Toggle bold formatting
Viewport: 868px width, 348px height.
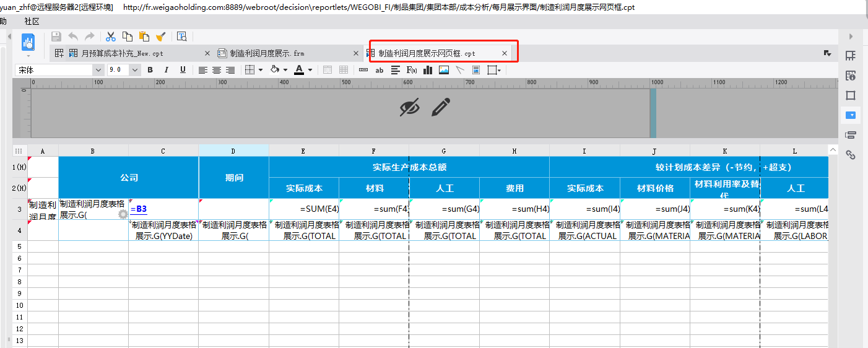pyautogui.click(x=150, y=70)
